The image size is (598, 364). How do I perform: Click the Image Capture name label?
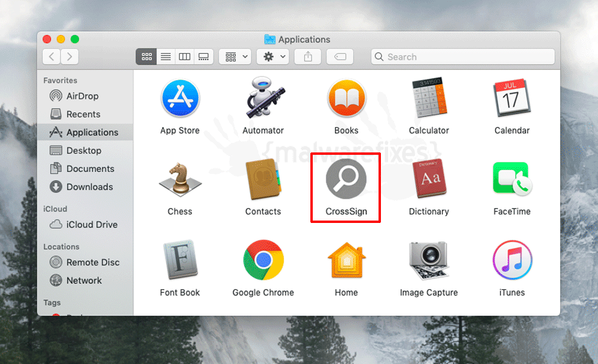tap(429, 293)
